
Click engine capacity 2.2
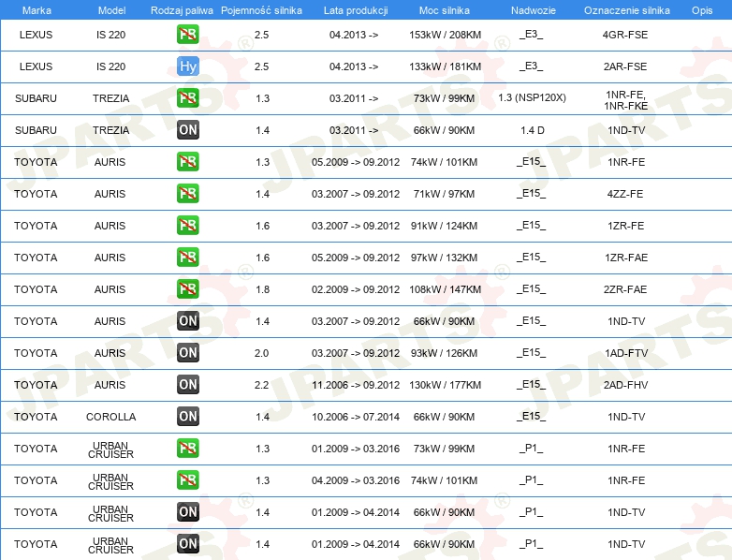click(261, 385)
